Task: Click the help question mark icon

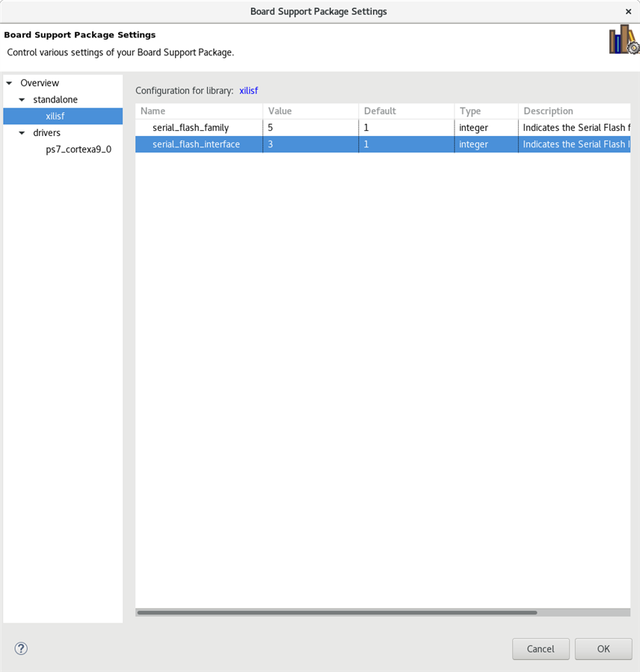Action: pyautogui.click(x=21, y=648)
